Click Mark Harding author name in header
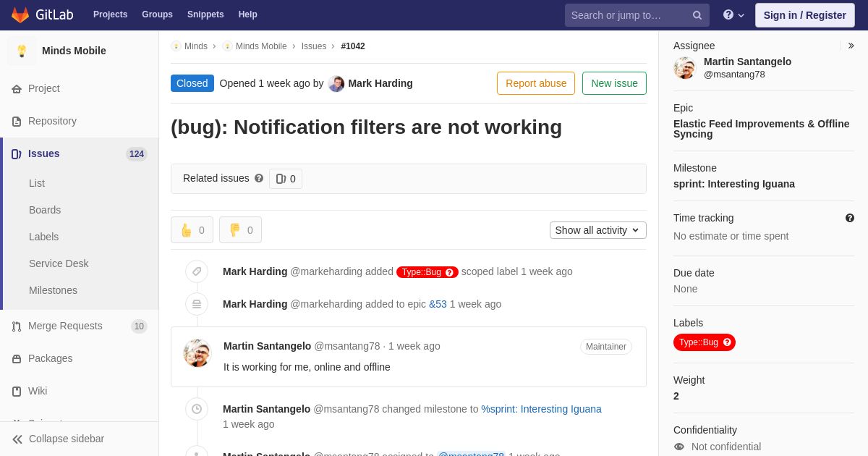The height and width of the screenshot is (456, 868). tap(380, 83)
